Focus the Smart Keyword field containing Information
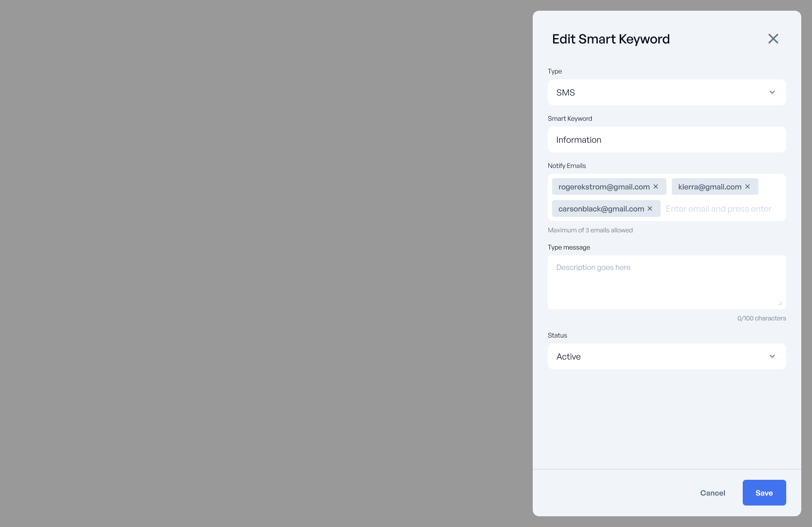 (666, 140)
